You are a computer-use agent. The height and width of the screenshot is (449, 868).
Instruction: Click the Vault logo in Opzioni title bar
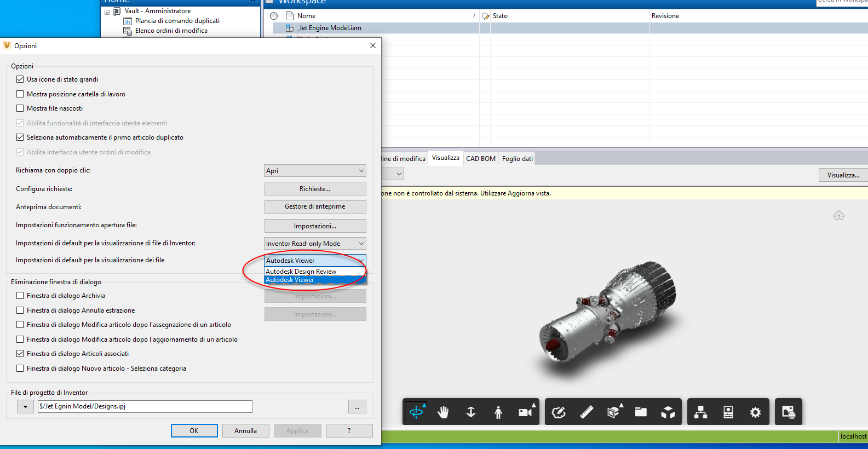pos(7,45)
